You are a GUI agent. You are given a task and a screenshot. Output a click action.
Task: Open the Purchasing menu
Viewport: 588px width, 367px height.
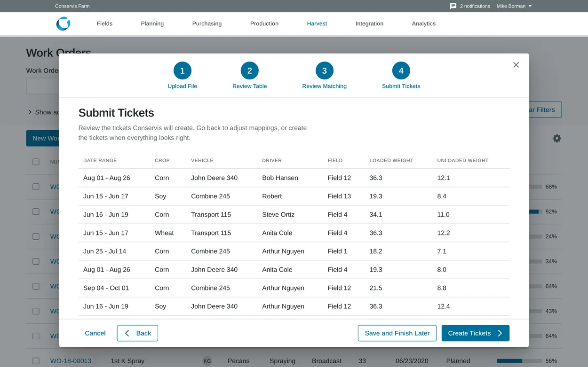[x=207, y=23]
